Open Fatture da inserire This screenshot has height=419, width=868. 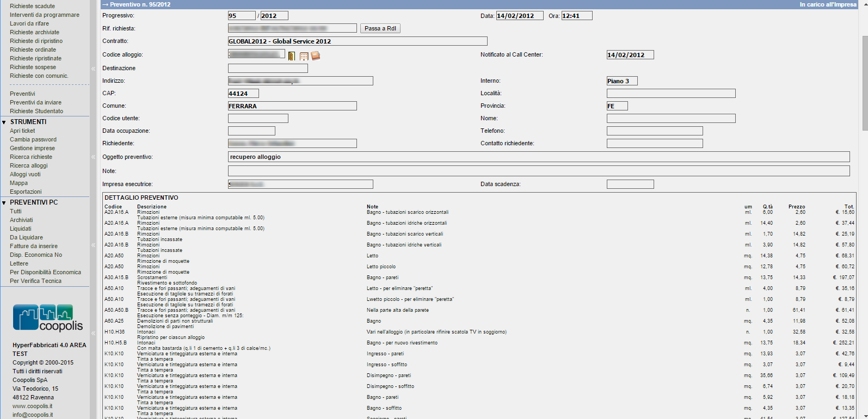coord(34,246)
